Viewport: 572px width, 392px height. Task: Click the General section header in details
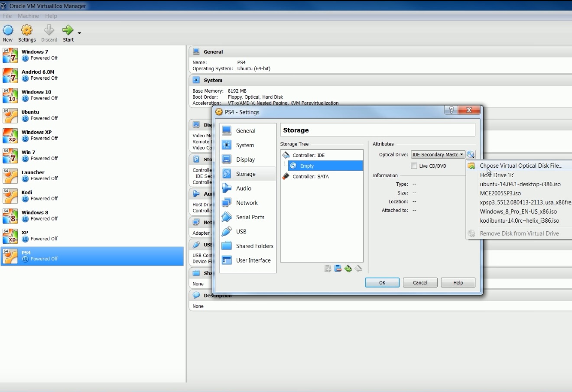coord(380,52)
